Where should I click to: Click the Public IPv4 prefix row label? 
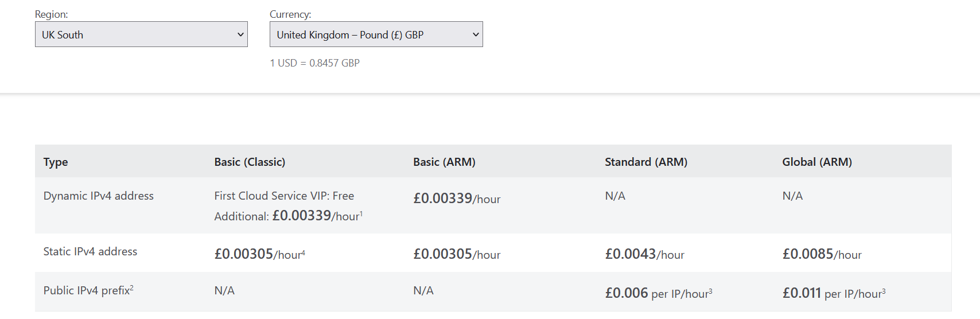[x=86, y=291]
